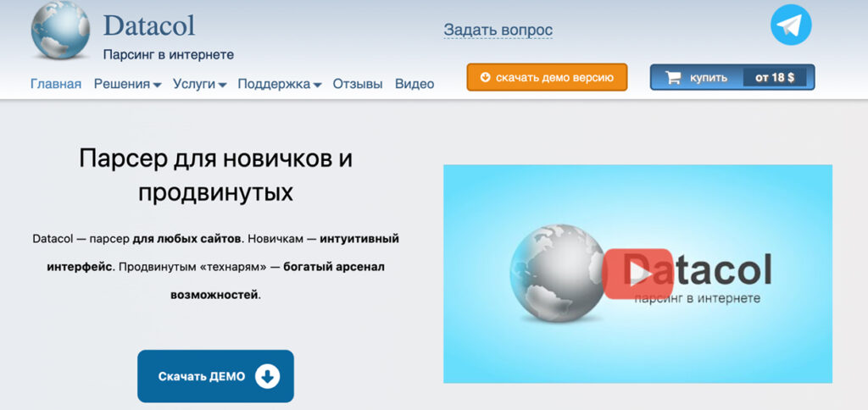868x410 pixels.
Task: Open the Видео menu item
Action: [x=415, y=84]
